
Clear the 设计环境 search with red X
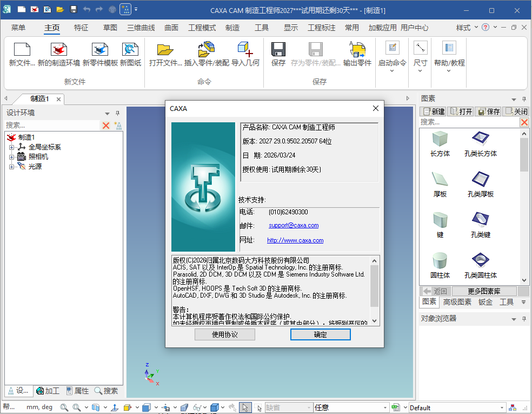tap(106, 126)
